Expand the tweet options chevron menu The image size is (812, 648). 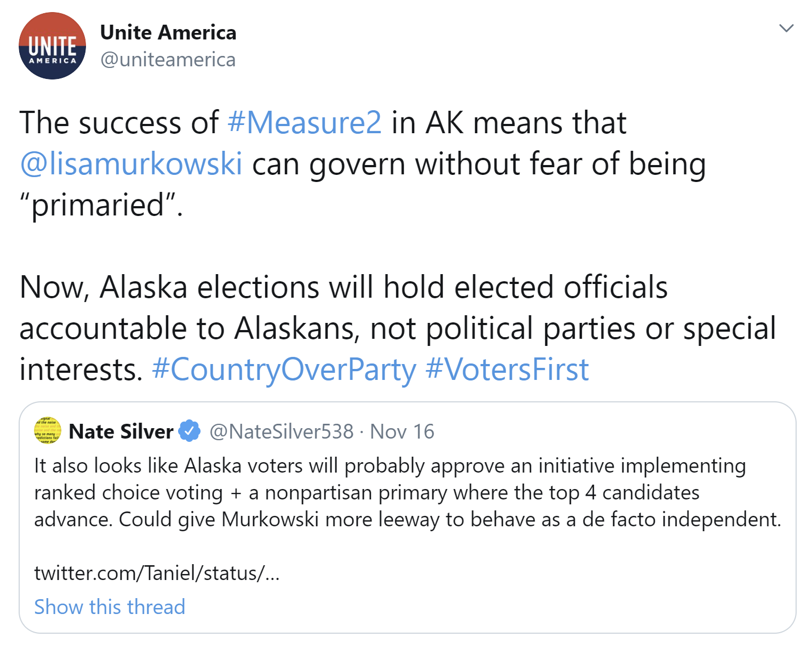tap(786, 29)
